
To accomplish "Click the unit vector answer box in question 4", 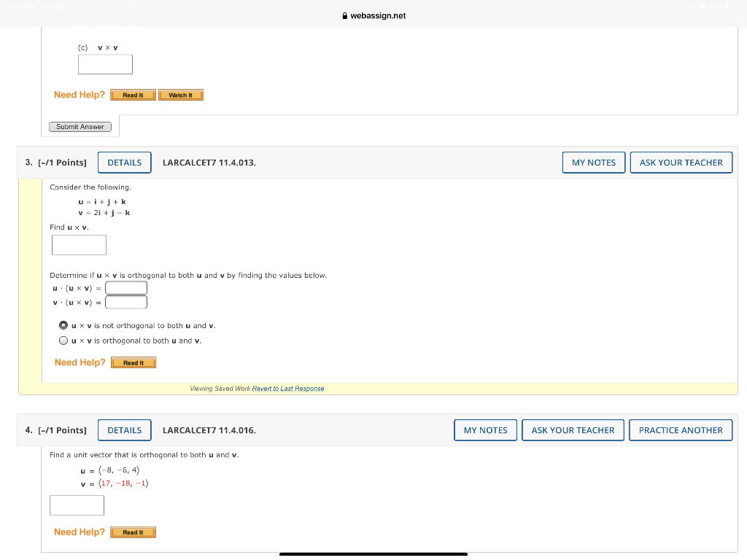I will tap(77, 505).
